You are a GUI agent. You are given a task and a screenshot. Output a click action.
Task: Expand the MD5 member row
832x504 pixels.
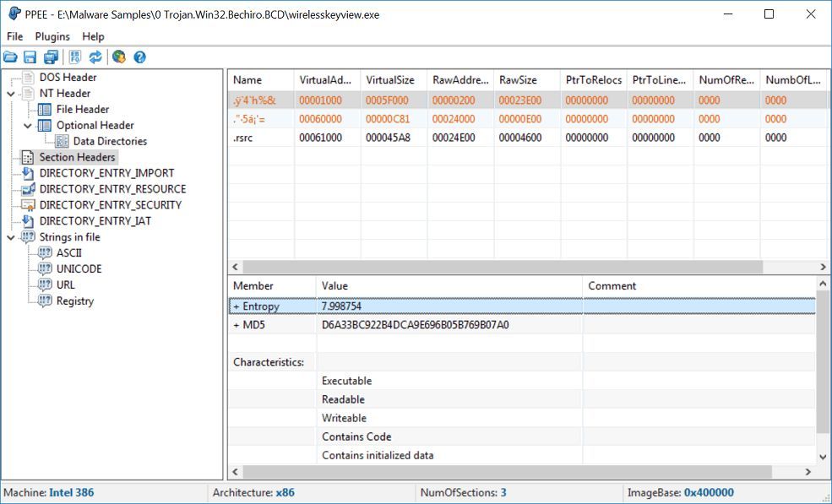(237, 324)
